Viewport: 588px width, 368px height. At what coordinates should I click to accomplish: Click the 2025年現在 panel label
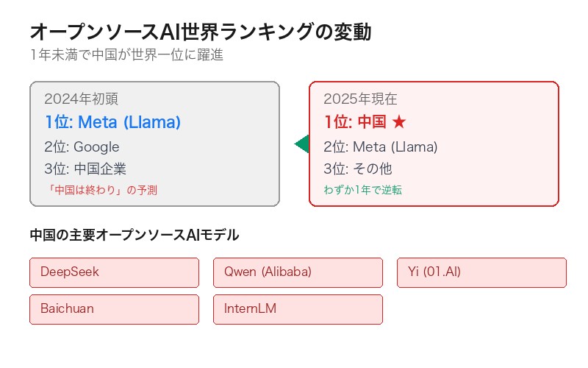[360, 99]
